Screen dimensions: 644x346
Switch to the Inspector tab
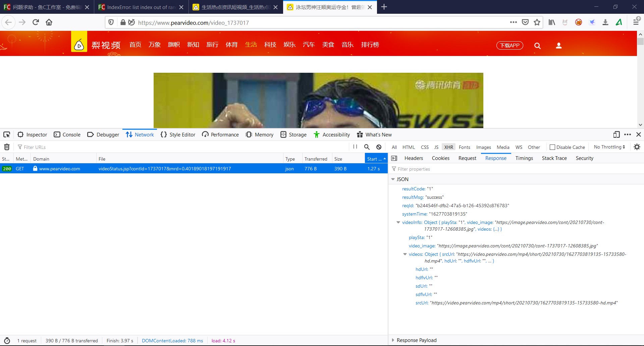[32, 134]
